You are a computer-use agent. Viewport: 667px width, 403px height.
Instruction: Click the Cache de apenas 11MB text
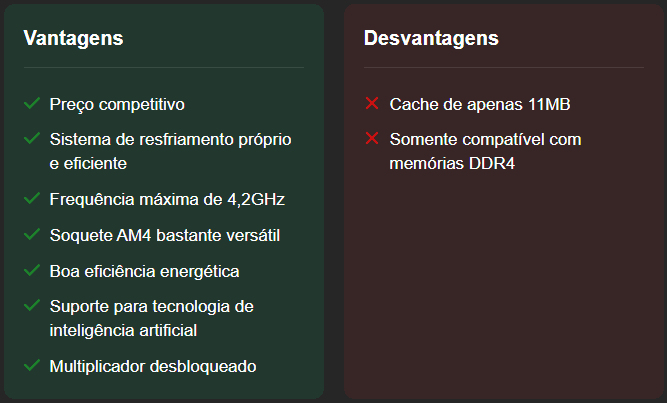(480, 105)
